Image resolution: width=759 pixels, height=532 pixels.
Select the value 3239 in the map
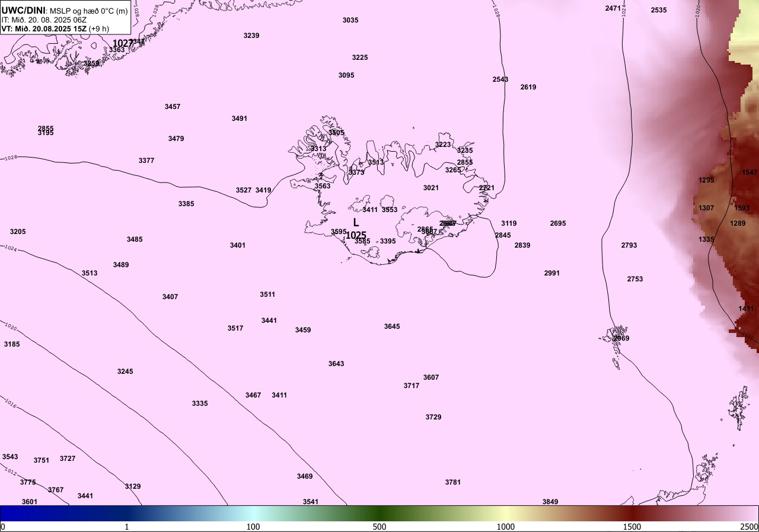pos(251,36)
